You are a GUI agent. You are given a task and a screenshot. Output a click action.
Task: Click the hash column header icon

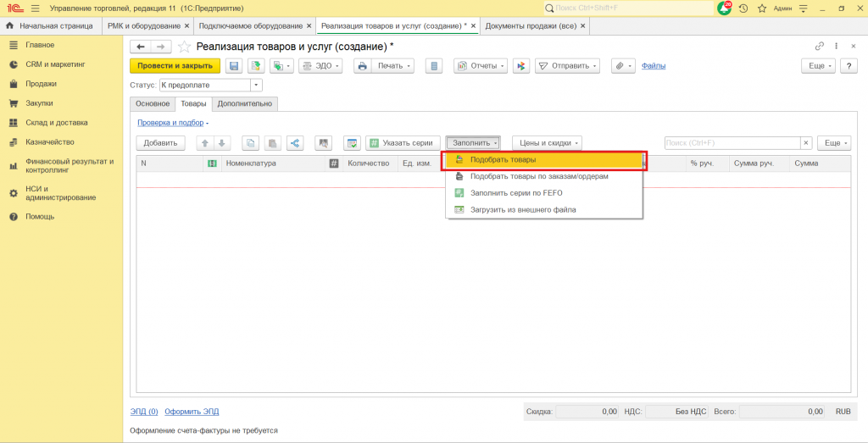334,163
